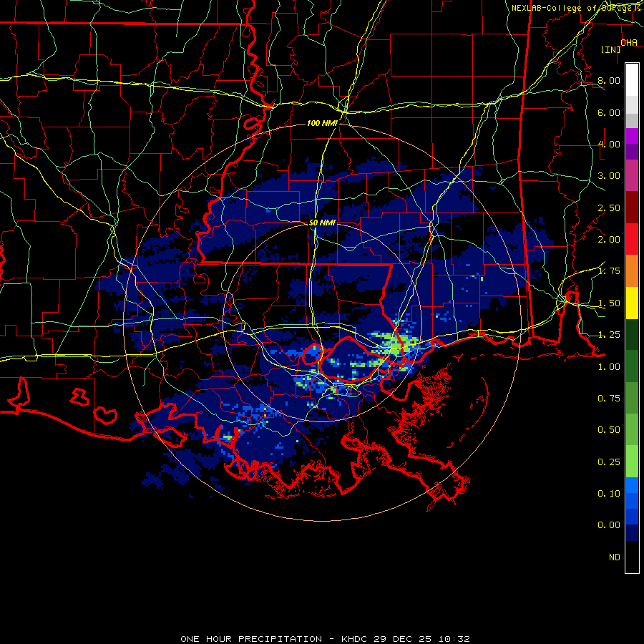Select the bright magenta legend swatch
This screenshot has height=644, width=644.
click(x=632, y=136)
